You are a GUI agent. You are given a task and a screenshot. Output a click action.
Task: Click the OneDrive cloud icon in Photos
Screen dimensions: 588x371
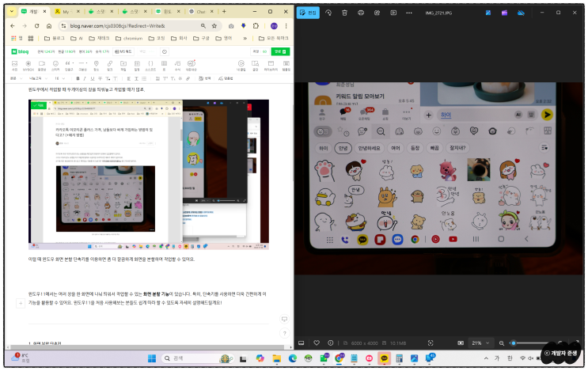(x=521, y=13)
